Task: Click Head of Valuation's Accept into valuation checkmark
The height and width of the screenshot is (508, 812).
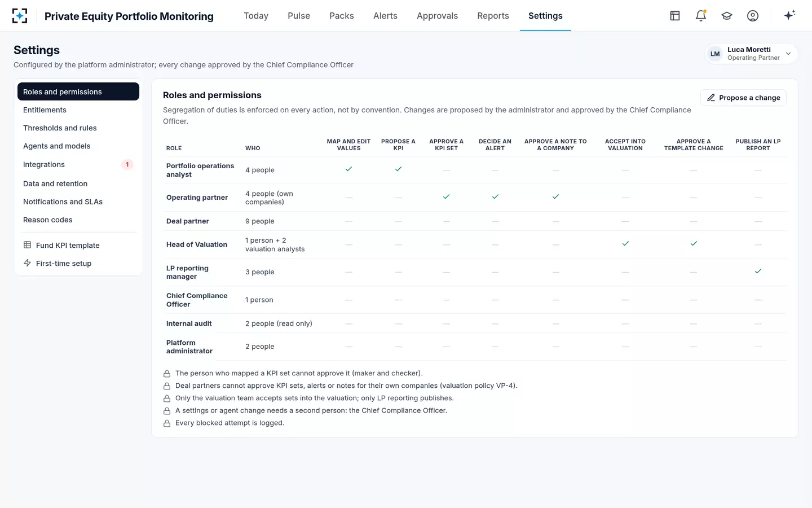Action: point(625,243)
